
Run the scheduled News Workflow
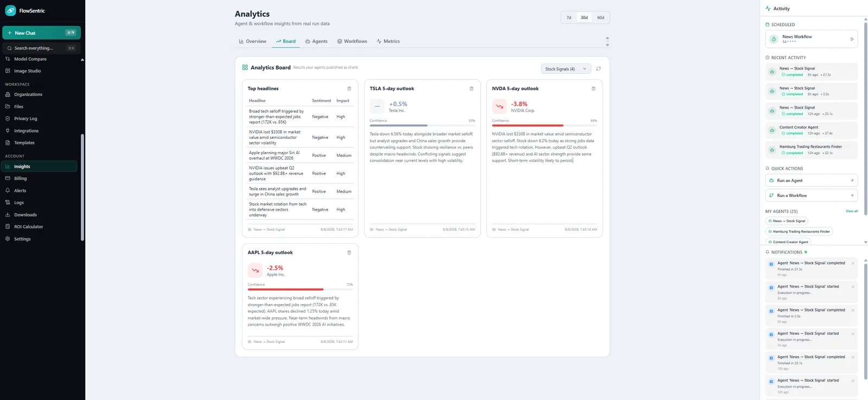(x=852, y=39)
